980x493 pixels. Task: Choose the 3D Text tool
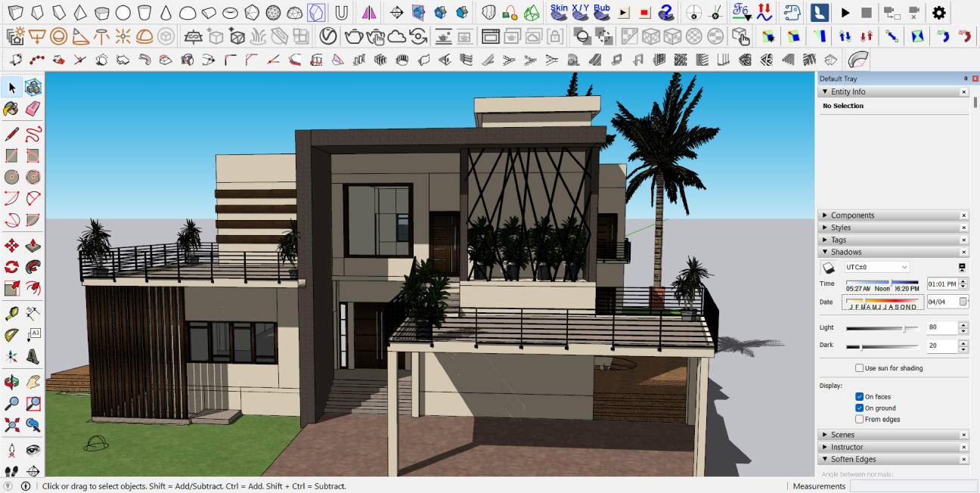(33, 355)
